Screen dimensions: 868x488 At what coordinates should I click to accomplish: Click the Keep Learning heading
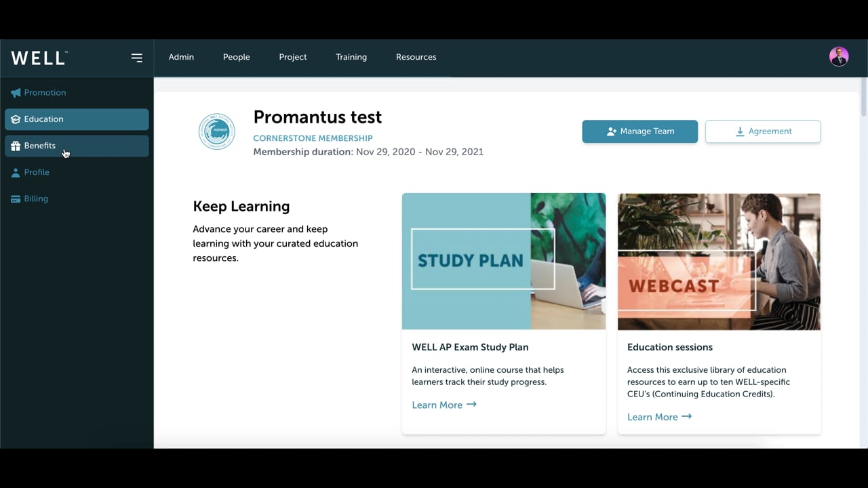(x=241, y=206)
